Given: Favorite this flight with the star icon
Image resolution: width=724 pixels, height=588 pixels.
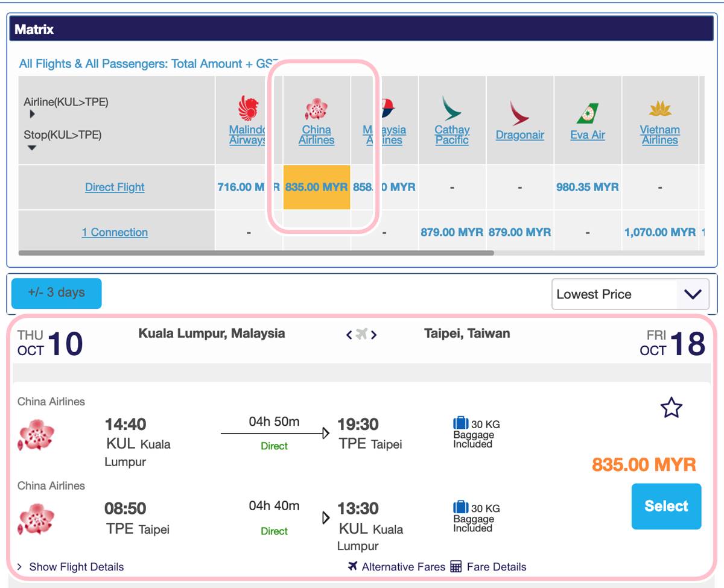Looking at the screenshot, I should coord(672,408).
